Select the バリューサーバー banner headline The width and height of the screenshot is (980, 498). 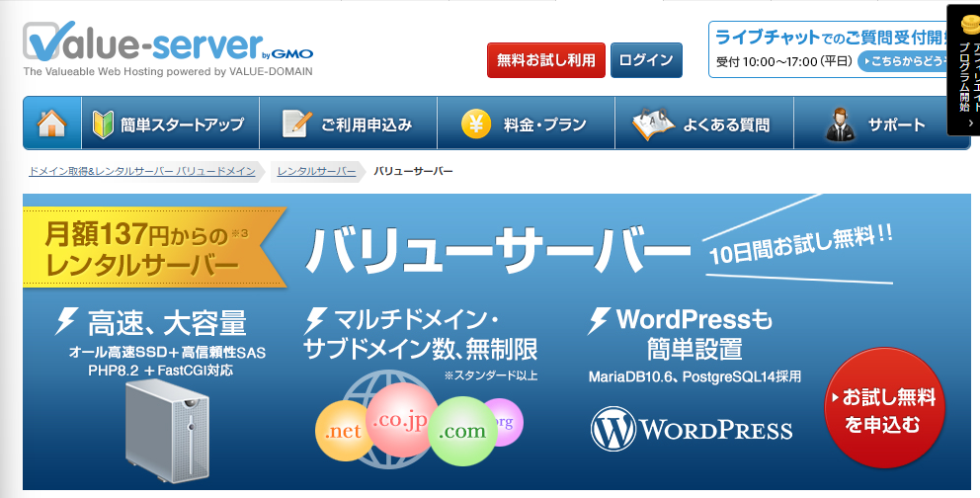click(x=498, y=251)
